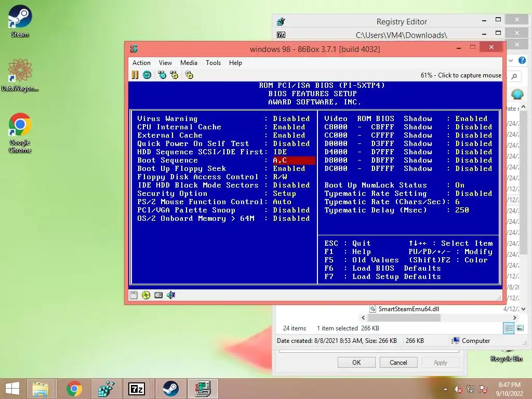Open the Tools menu

pyautogui.click(x=213, y=63)
